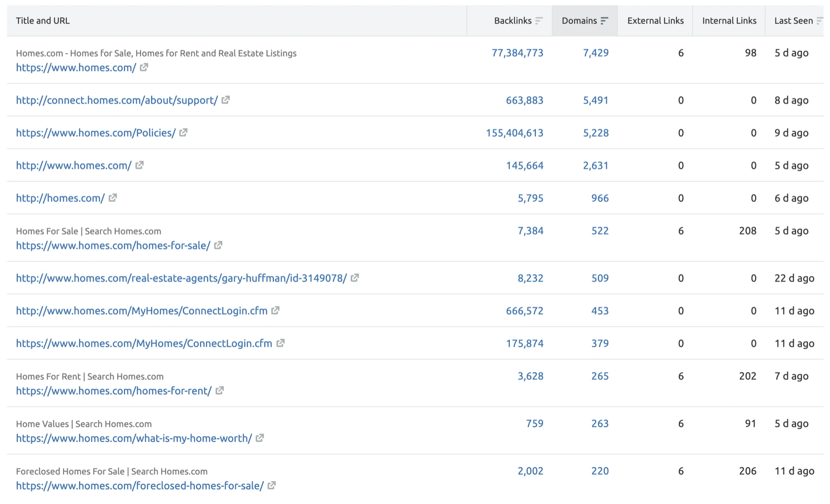Screen dimensions: 830x504
Task: Open external icon beside homes-for-rent URL
Action: [220, 391]
